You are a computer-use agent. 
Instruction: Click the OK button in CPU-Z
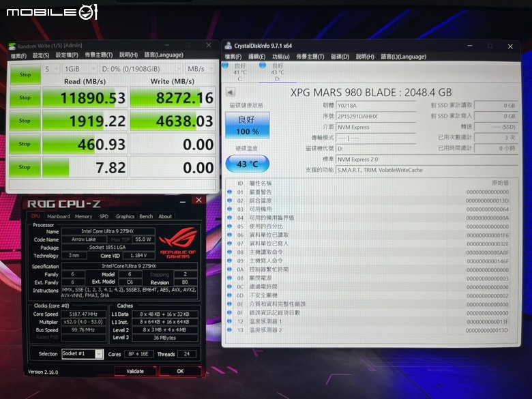[x=180, y=371]
